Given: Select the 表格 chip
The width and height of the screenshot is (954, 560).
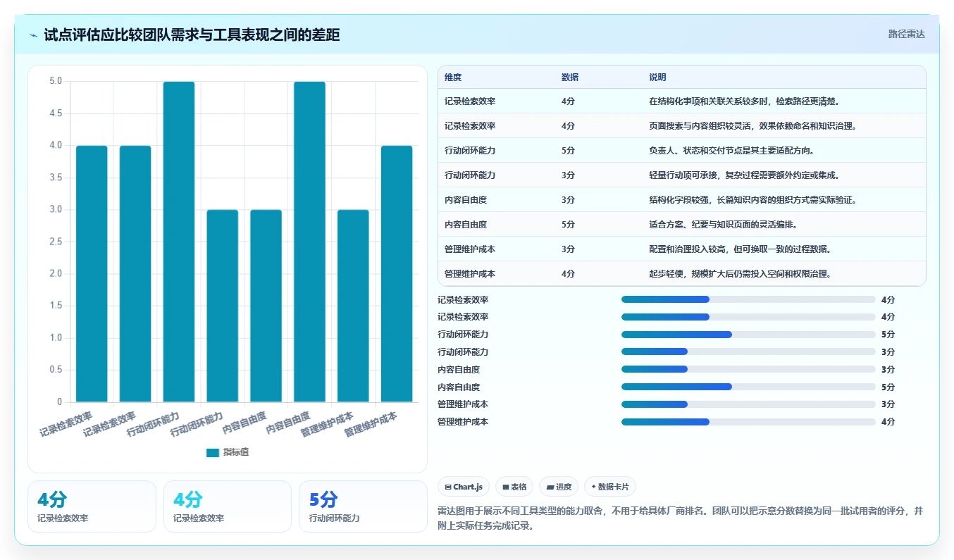Looking at the screenshot, I should [514, 487].
